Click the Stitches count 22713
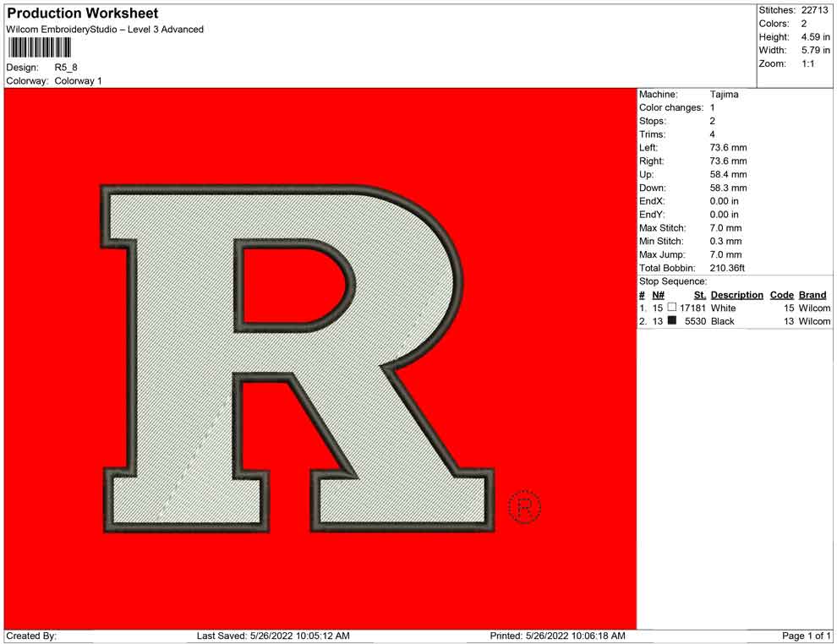This screenshot has height=644, width=837. pyautogui.click(x=814, y=10)
